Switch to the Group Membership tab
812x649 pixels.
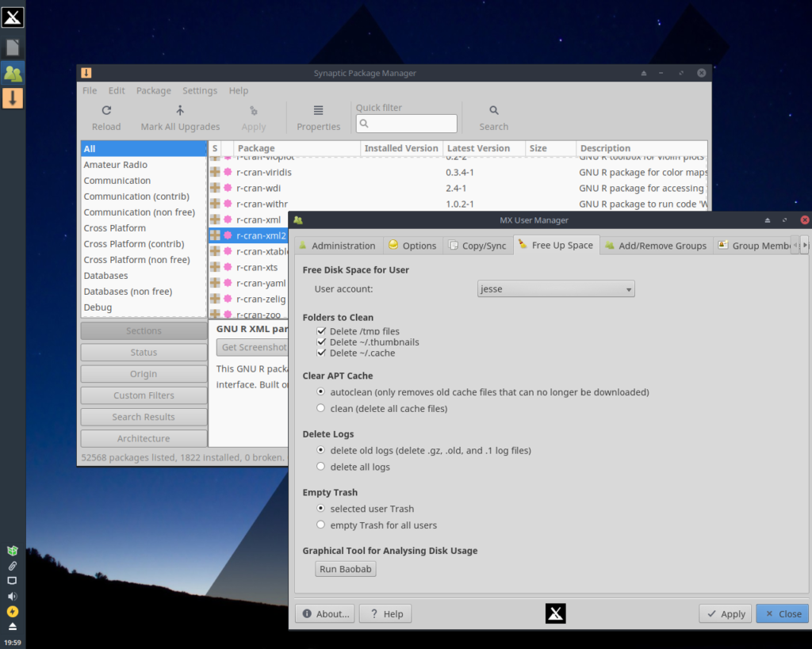tap(754, 246)
